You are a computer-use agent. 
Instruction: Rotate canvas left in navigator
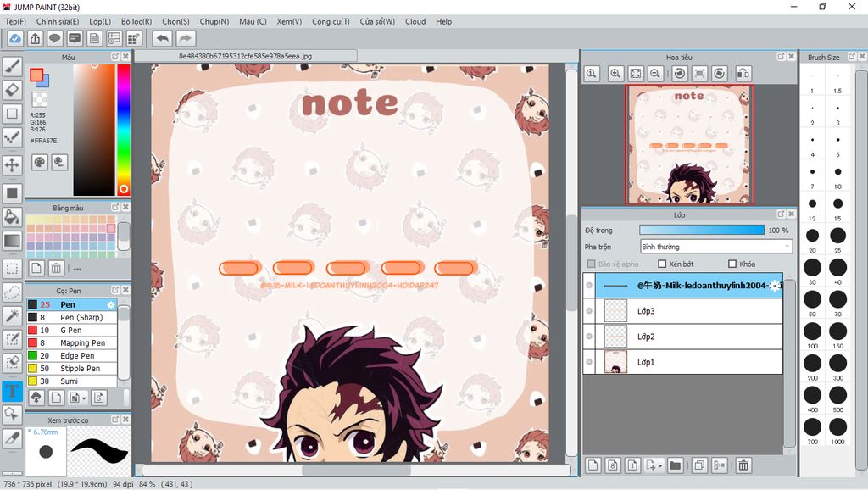680,73
